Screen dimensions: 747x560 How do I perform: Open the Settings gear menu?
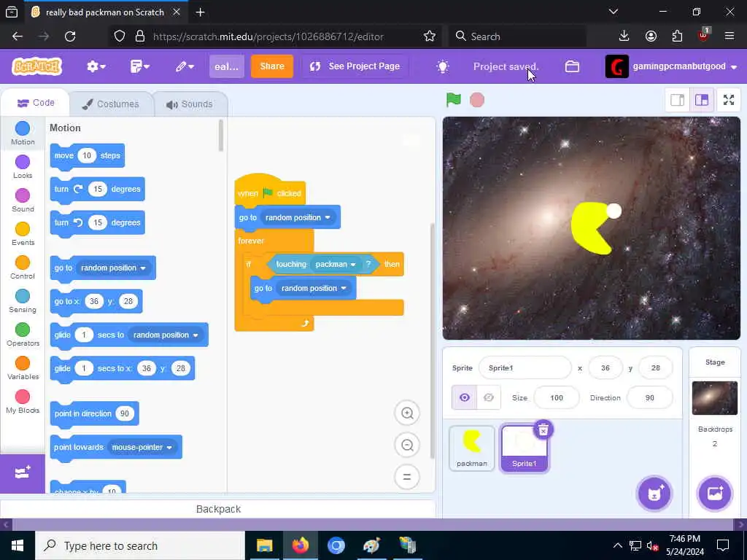pos(96,66)
